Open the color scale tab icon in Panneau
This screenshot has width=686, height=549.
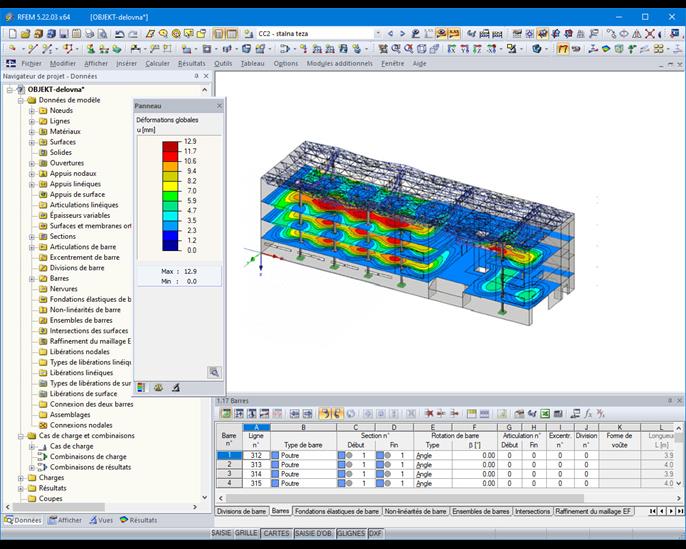(141, 388)
